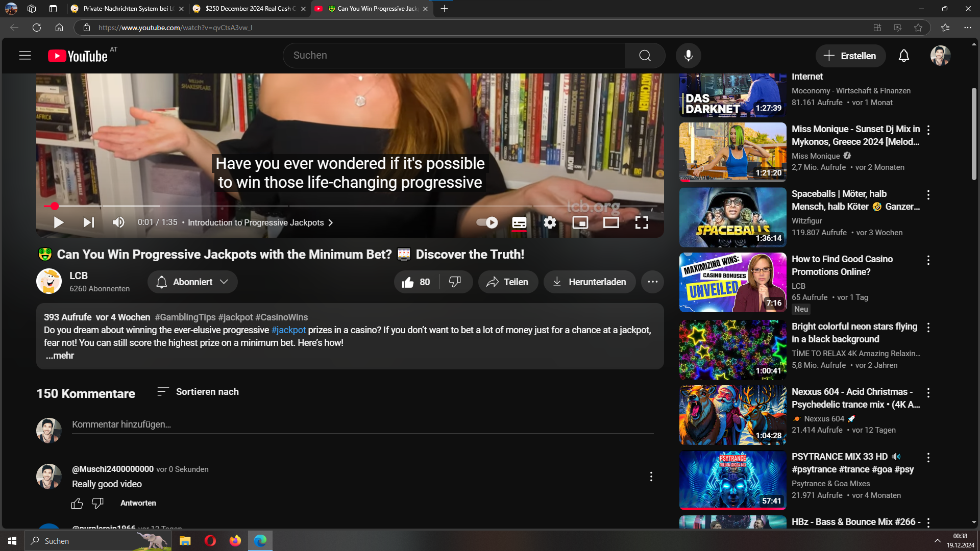Add this page to favorites star

coord(918,28)
